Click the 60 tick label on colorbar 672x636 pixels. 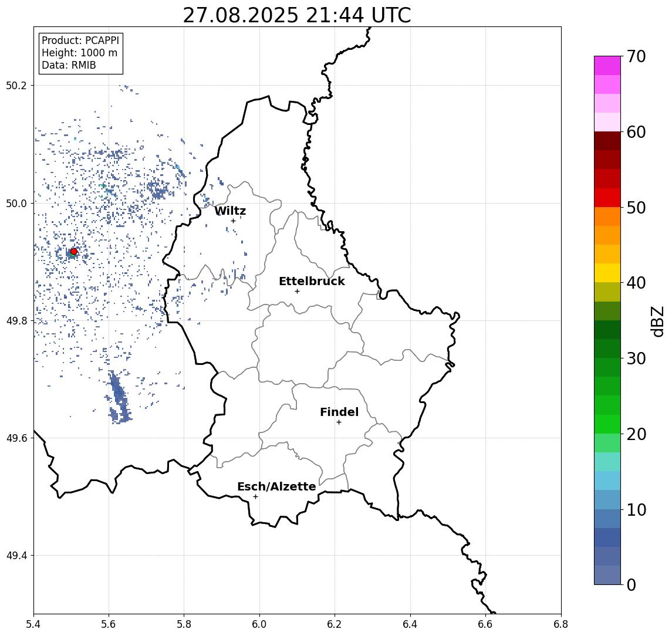(x=636, y=132)
